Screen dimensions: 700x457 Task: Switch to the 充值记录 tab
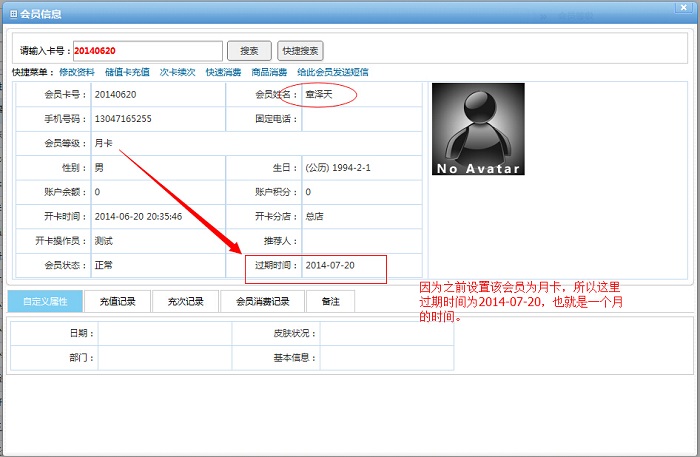coord(117,301)
